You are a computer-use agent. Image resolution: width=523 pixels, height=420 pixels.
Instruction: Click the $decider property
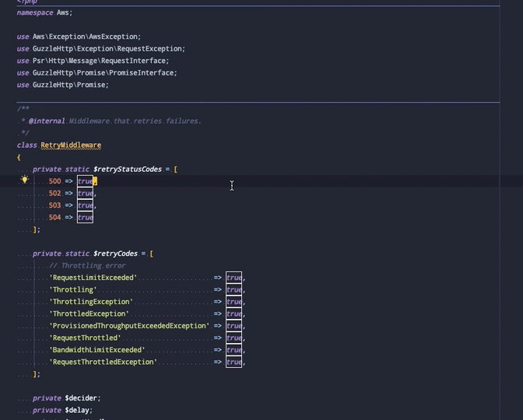81,398
